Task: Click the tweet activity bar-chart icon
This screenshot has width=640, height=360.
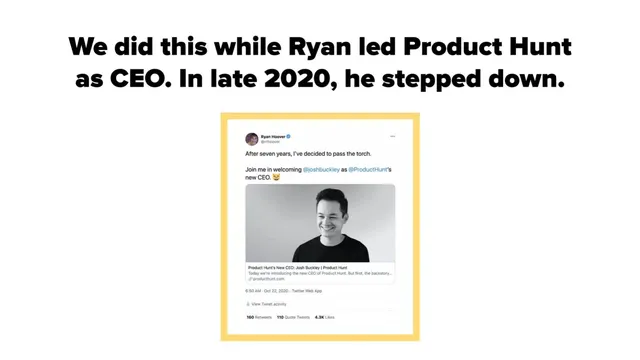Action: (x=248, y=304)
